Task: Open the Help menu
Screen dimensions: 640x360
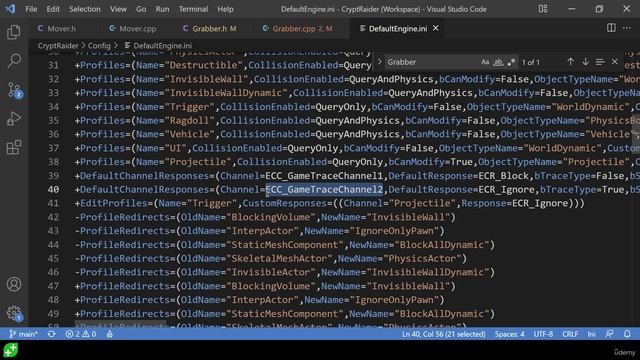Action: tap(225, 9)
